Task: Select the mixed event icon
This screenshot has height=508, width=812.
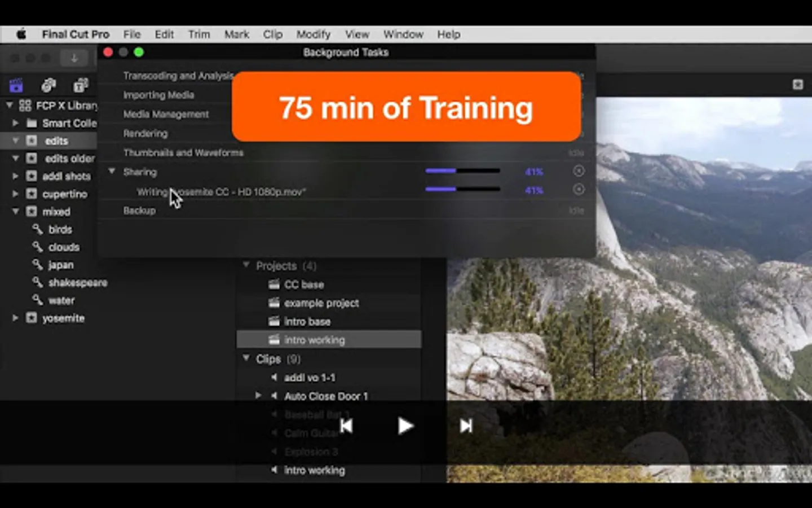Action: pos(32,212)
